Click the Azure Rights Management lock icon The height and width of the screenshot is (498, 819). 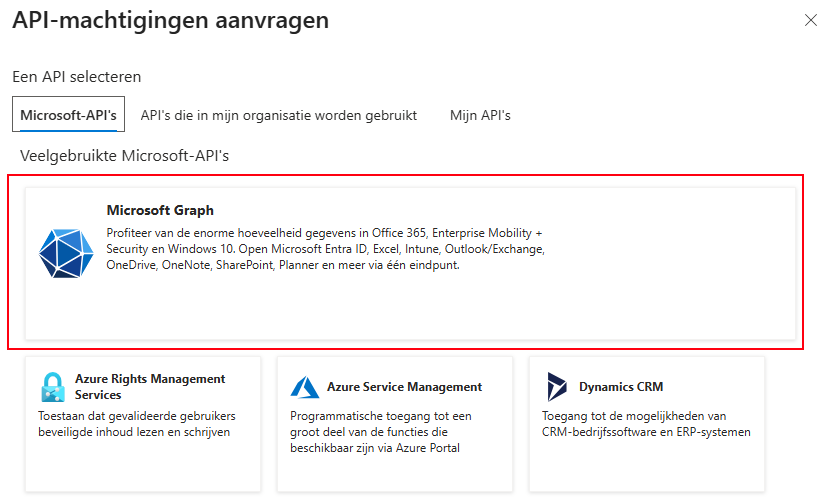[52, 387]
